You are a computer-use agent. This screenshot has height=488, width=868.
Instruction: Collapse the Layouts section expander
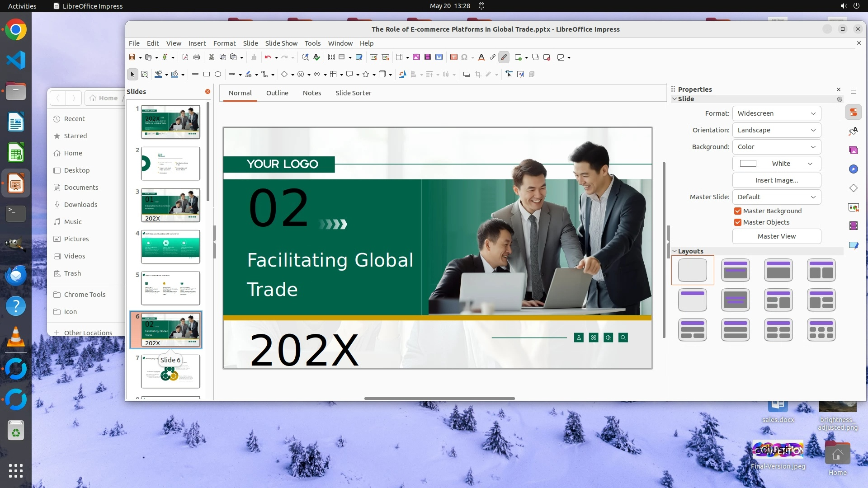[x=675, y=251]
